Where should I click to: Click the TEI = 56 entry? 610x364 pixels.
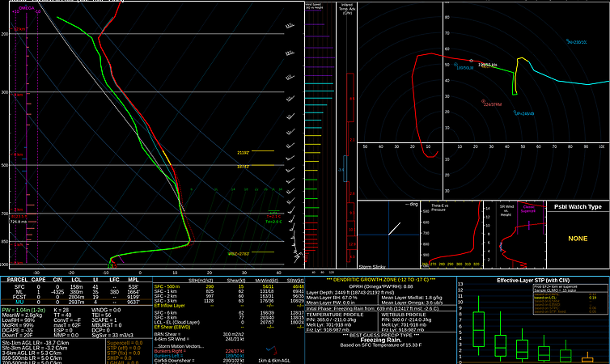click(101, 315)
